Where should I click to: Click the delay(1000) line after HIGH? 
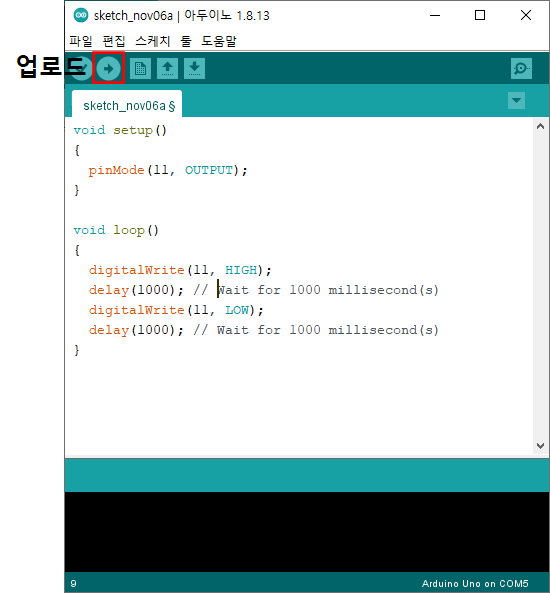(x=264, y=290)
